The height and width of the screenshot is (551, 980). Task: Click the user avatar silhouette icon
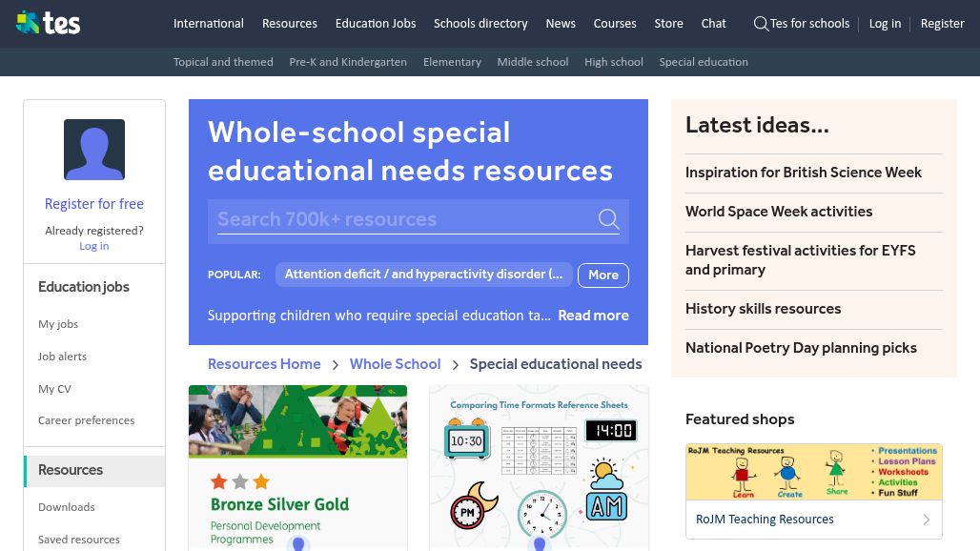click(94, 150)
